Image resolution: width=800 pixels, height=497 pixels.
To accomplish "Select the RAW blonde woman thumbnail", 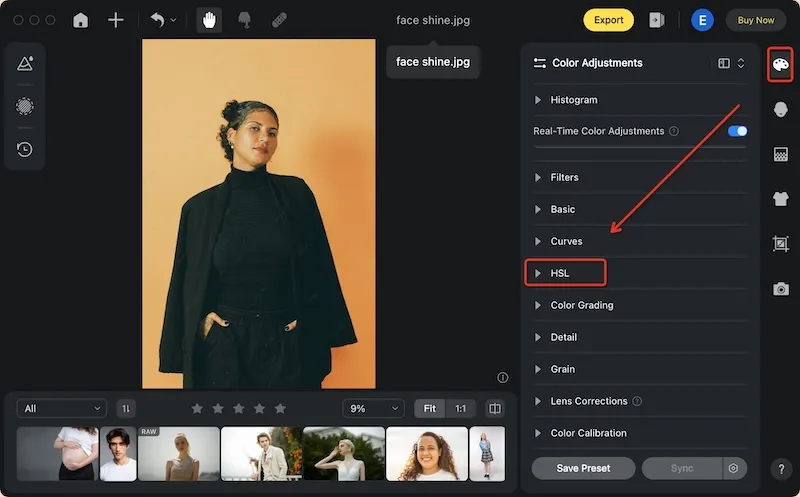I will (x=179, y=454).
